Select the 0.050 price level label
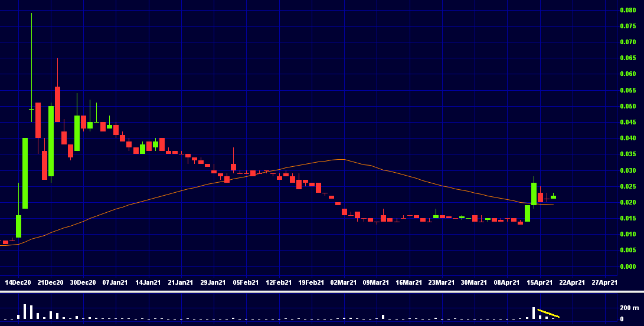644x326 pixels. (627, 106)
